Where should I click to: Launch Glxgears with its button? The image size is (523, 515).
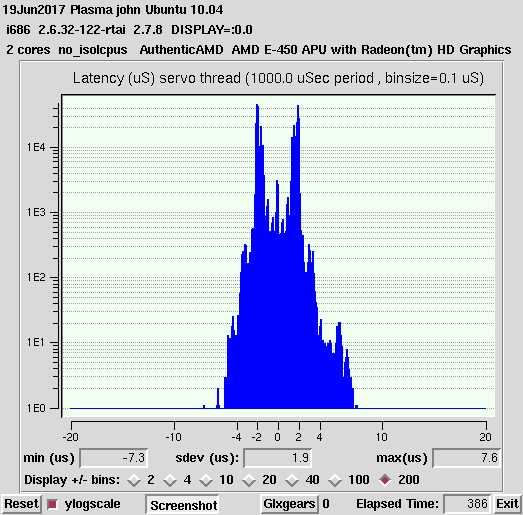coord(289,504)
